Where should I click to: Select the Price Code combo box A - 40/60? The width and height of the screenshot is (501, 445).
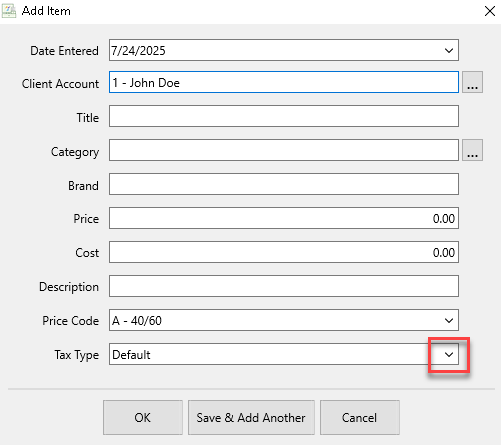click(x=284, y=320)
